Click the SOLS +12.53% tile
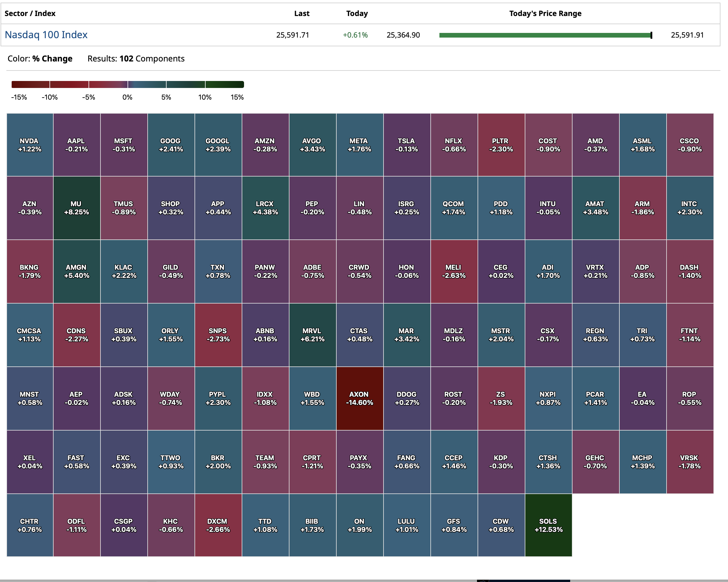 (x=548, y=525)
